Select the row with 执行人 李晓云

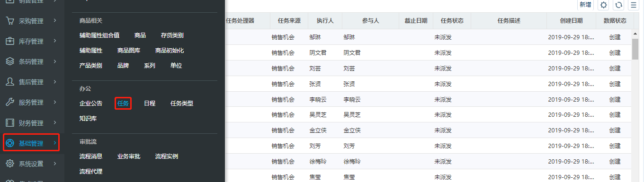click(x=429, y=99)
